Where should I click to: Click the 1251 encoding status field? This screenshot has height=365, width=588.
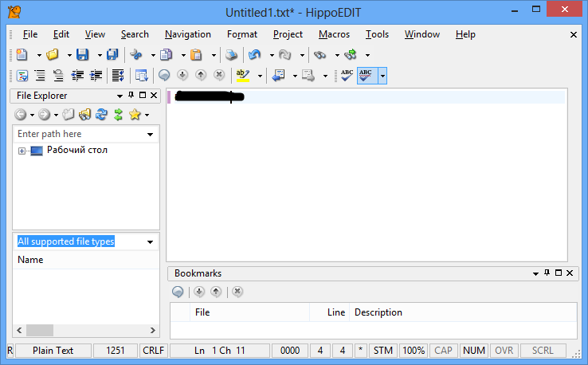tap(115, 351)
